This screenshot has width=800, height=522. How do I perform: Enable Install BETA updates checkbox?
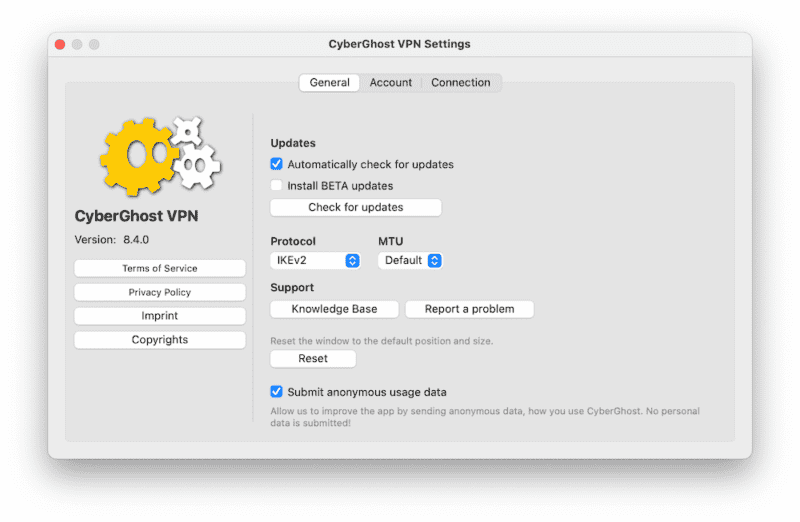(276, 185)
